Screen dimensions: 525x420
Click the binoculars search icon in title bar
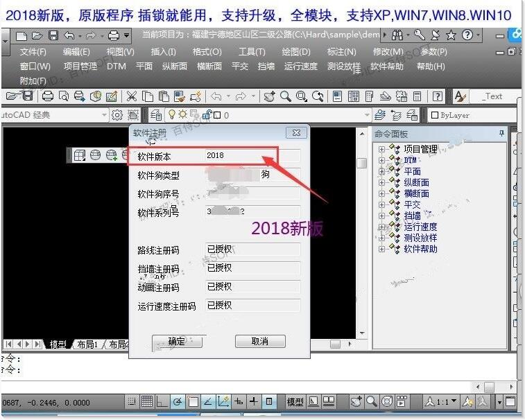[397, 35]
